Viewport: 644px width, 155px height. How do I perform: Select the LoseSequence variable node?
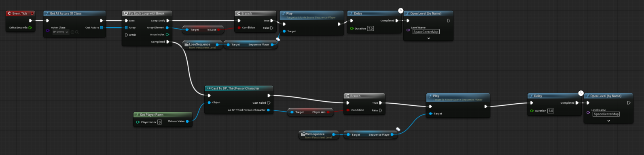202,45
